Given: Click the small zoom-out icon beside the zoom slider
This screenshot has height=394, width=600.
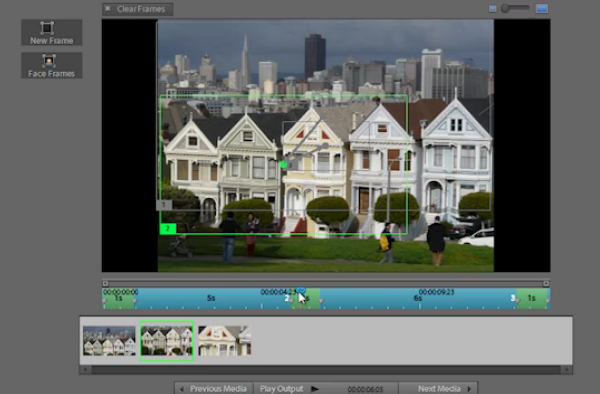Looking at the screenshot, I should pyautogui.click(x=492, y=9).
